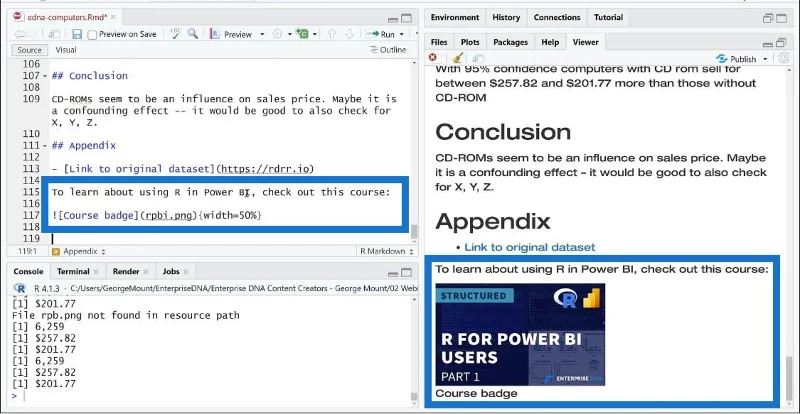Switch to the Console tab

coord(28,272)
